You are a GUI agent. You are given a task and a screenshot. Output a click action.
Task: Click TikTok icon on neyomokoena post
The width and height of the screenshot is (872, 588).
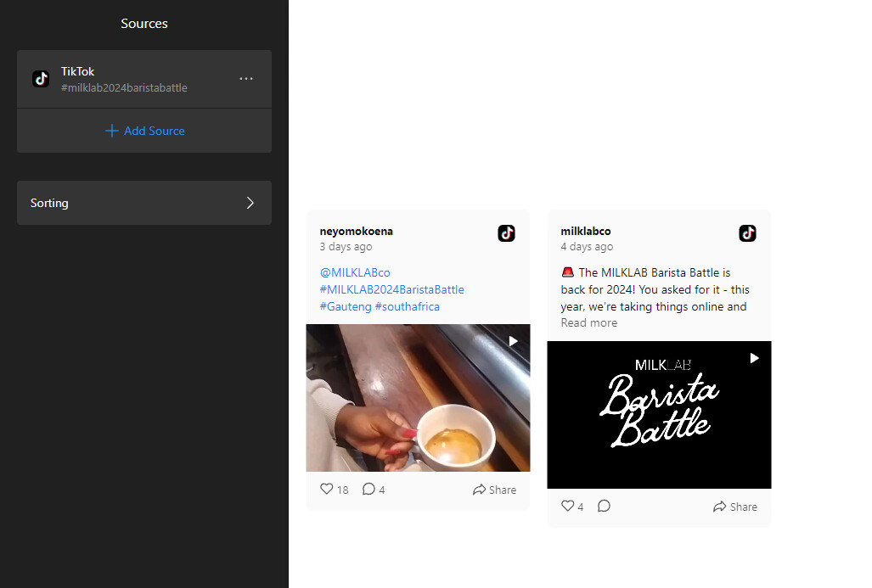506,232
